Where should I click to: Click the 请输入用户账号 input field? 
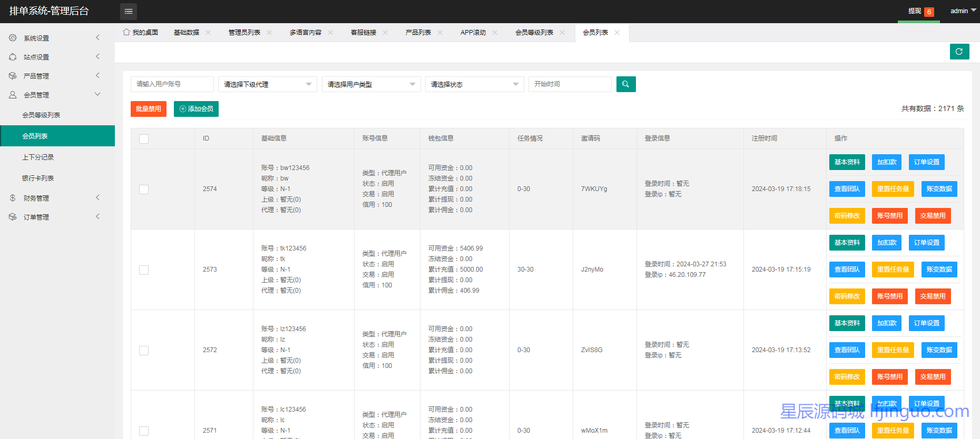click(172, 84)
